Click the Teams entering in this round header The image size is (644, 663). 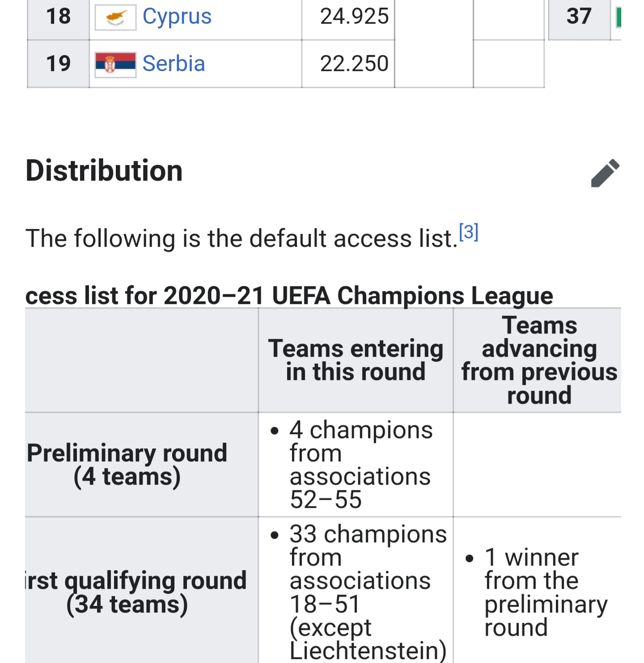pos(356,360)
